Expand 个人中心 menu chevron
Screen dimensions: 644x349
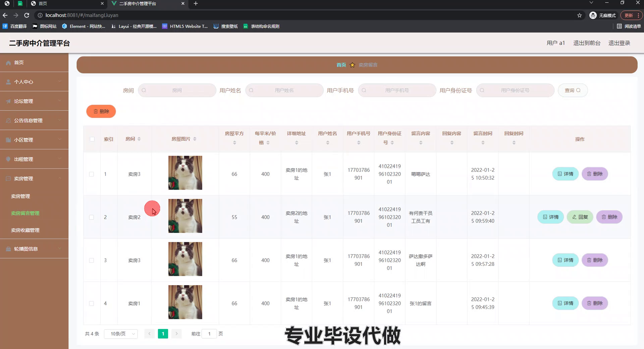pos(60,82)
